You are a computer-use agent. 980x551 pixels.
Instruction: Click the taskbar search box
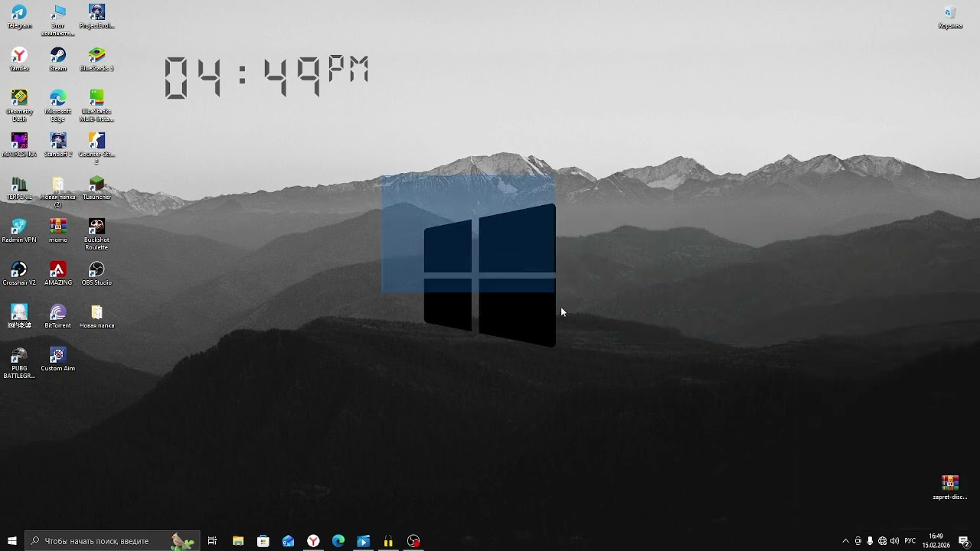pyautogui.click(x=113, y=541)
